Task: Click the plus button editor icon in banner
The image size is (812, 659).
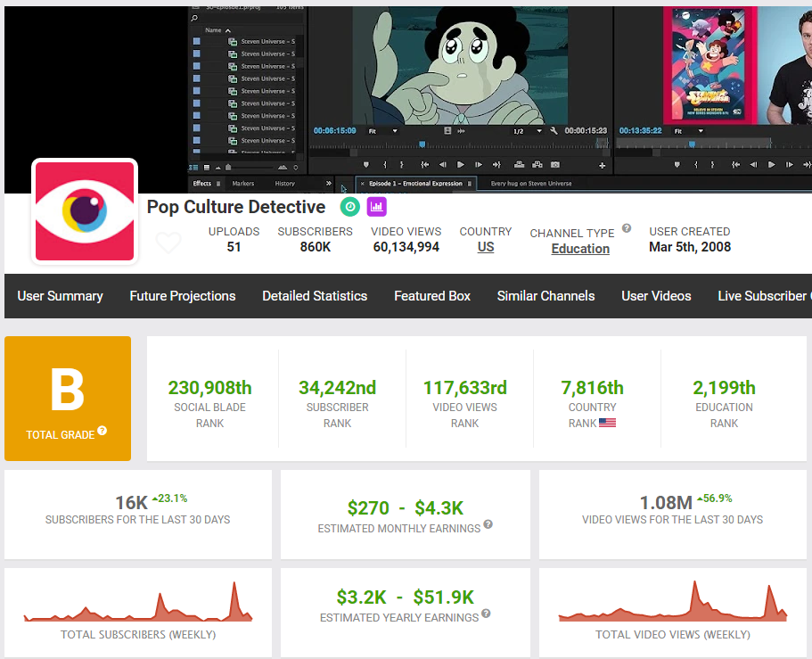Action: point(602,165)
